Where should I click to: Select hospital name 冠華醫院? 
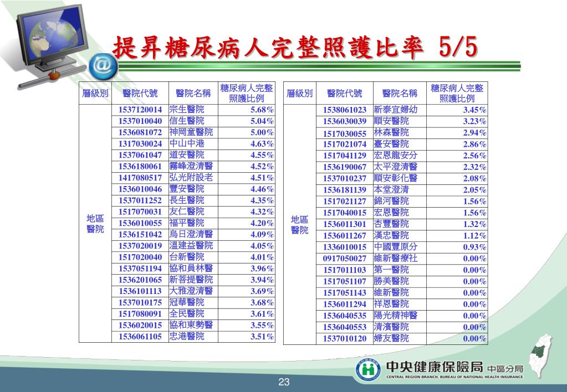[x=187, y=302]
